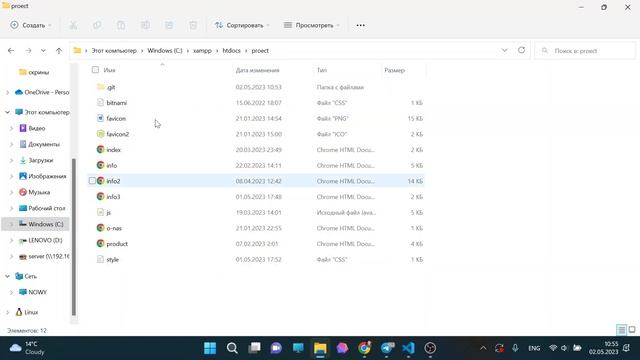Click the Rename toolbar icon

[145, 25]
